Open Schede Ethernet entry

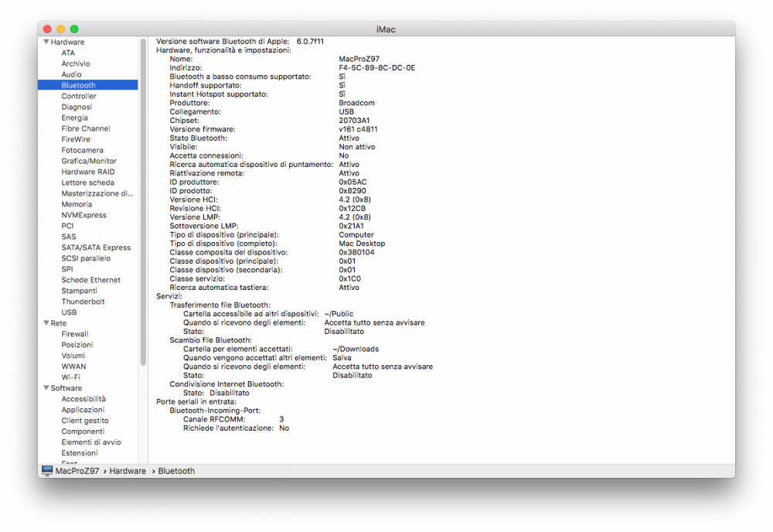tap(90, 281)
